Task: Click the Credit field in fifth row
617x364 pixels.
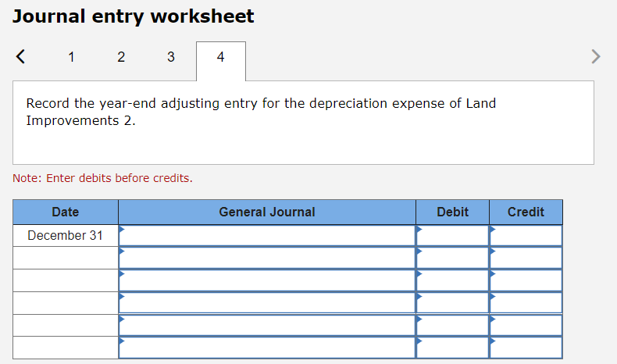Action: tap(526, 325)
